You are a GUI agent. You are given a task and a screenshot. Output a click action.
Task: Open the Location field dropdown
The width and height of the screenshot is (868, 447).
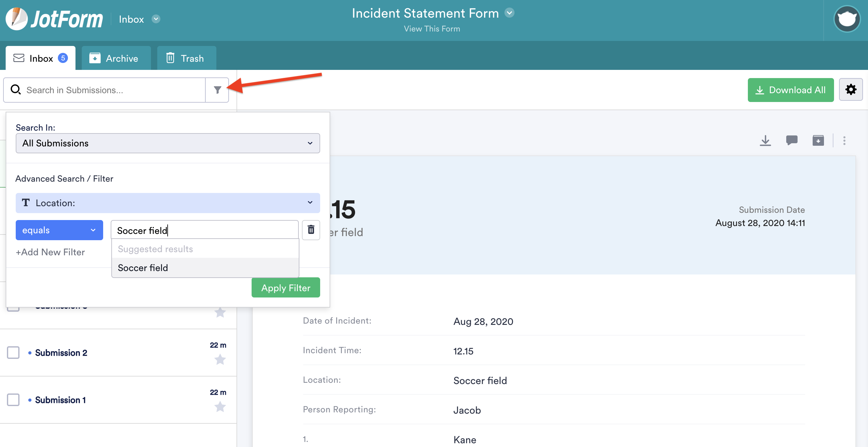tap(167, 203)
